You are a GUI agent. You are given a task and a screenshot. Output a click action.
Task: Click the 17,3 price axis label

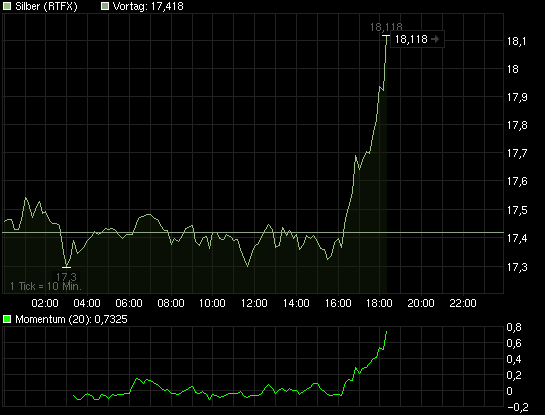click(517, 267)
